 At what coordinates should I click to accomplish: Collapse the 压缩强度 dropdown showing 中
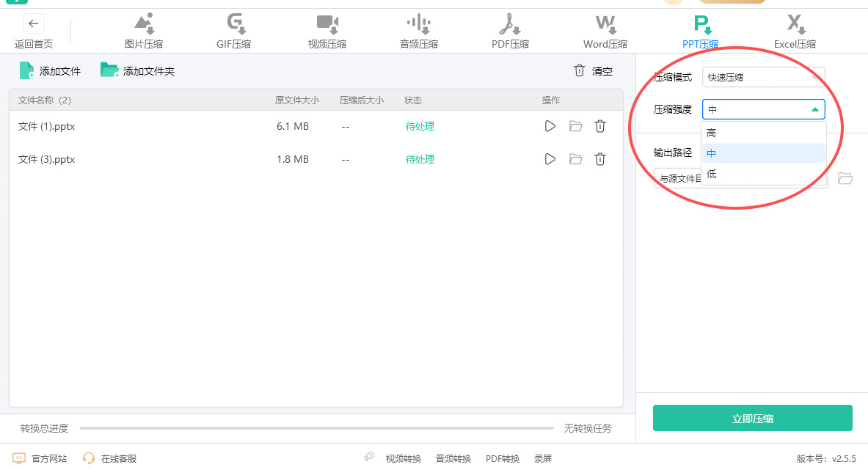(x=763, y=109)
